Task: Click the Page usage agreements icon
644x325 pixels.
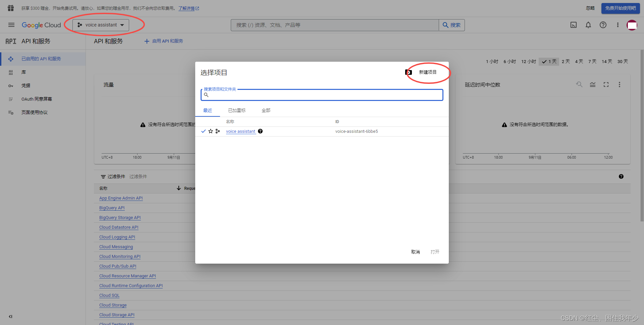Action: tap(11, 113)
